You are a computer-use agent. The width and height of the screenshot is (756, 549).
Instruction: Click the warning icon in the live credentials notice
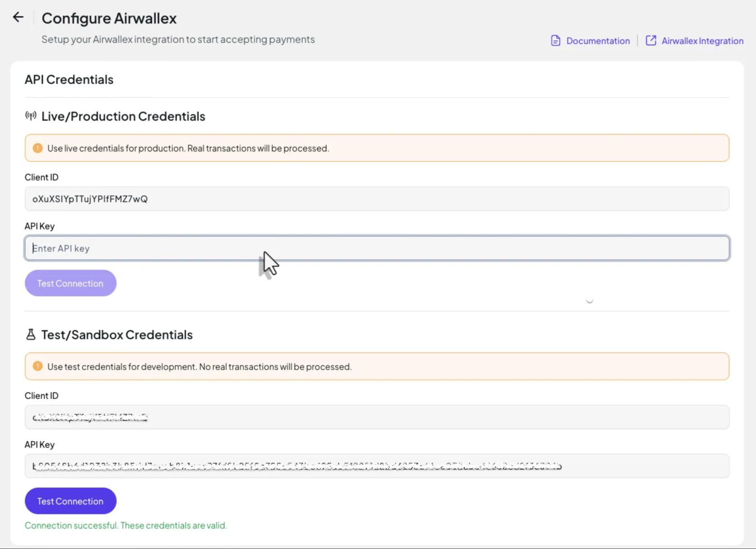tap(38, 148)
